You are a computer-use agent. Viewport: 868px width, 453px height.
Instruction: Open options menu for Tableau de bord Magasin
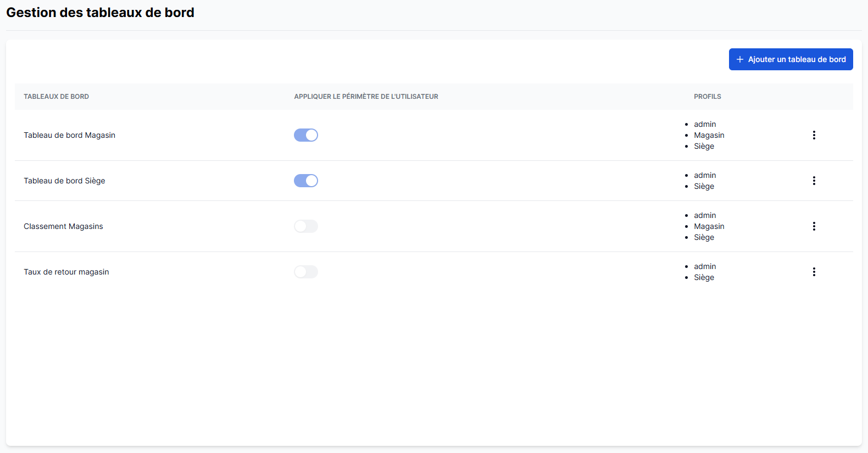coord(814,135)
